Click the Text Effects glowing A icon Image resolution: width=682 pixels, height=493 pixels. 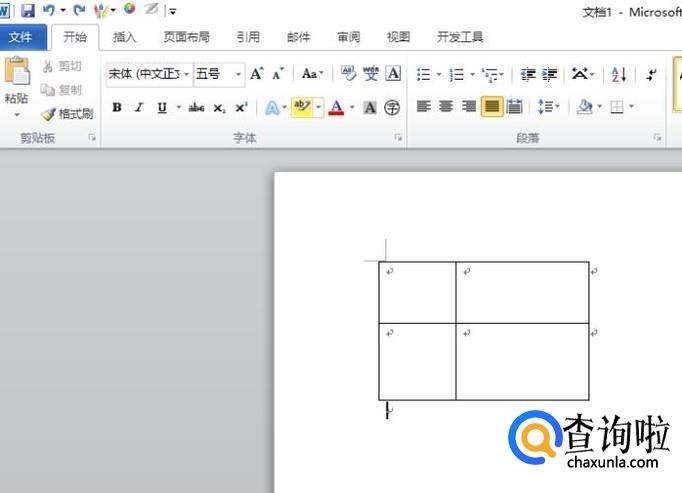272,107
